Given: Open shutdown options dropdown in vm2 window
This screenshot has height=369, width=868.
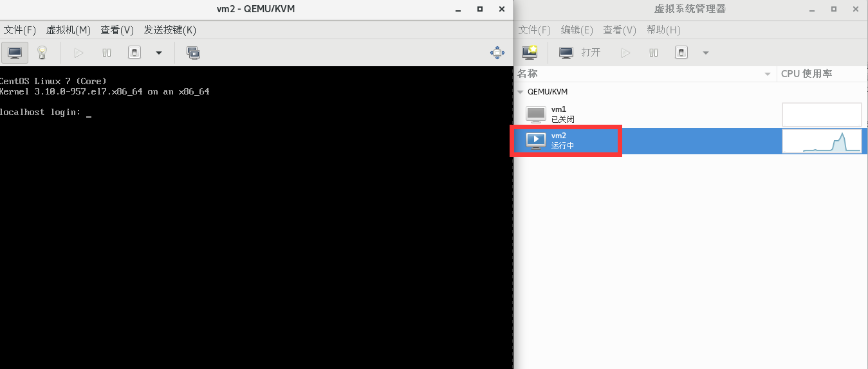Looking at the screenshot, I should tap(159, 53).
